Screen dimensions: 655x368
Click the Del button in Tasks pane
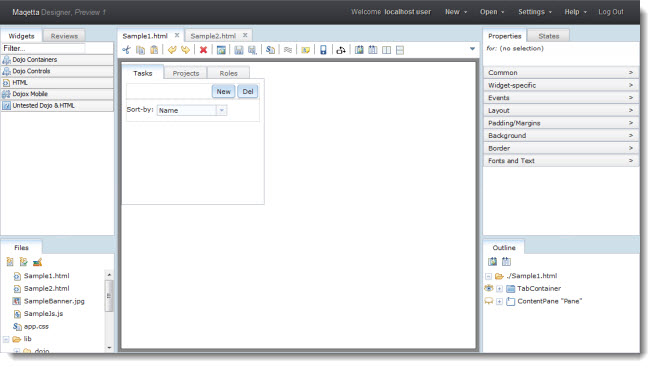point(248,91)
